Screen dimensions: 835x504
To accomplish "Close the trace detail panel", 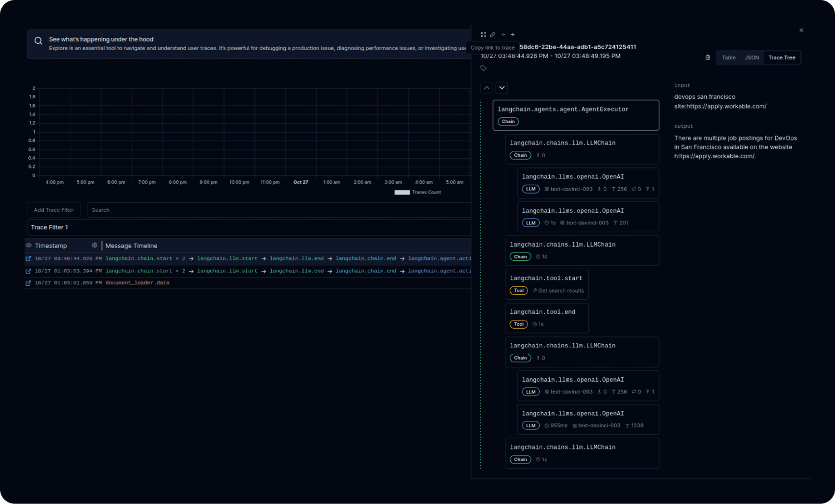I will [801, 30].
